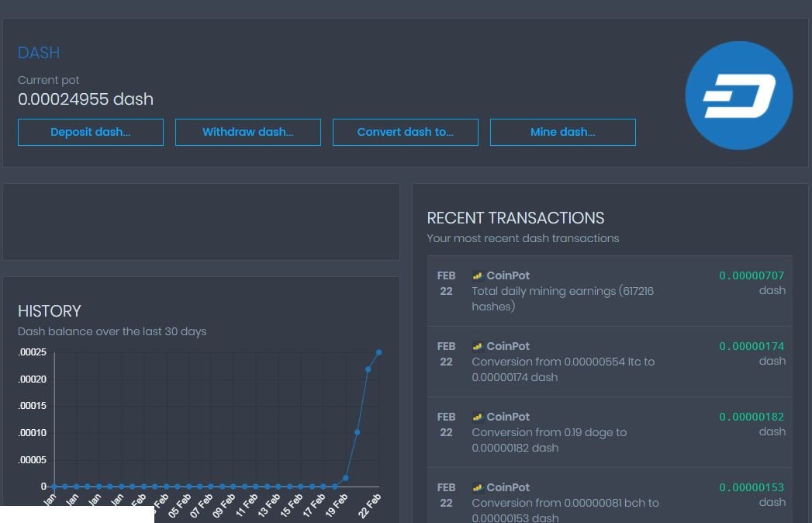Select the DASH heading
The height and width of the screenshot is (523, 812).
coord(39,53)
